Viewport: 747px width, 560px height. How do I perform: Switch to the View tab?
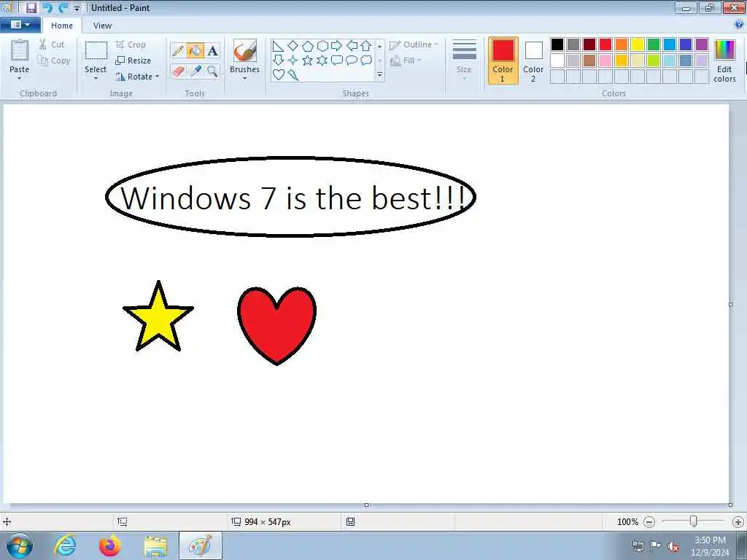pyautogui.click(x=102, y=26)
